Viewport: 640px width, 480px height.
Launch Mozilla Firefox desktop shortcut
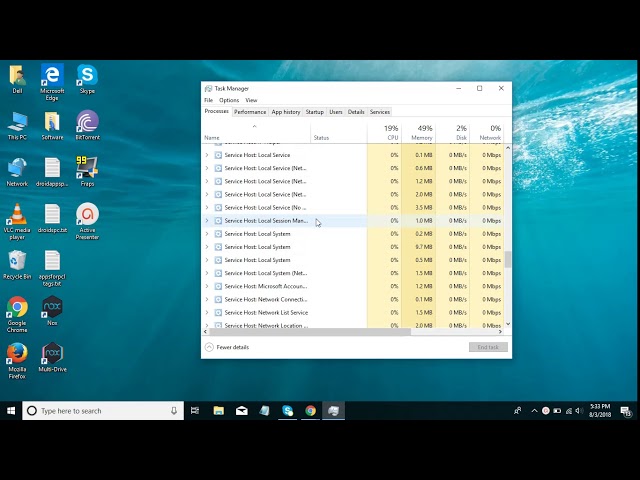pos(17,361)
